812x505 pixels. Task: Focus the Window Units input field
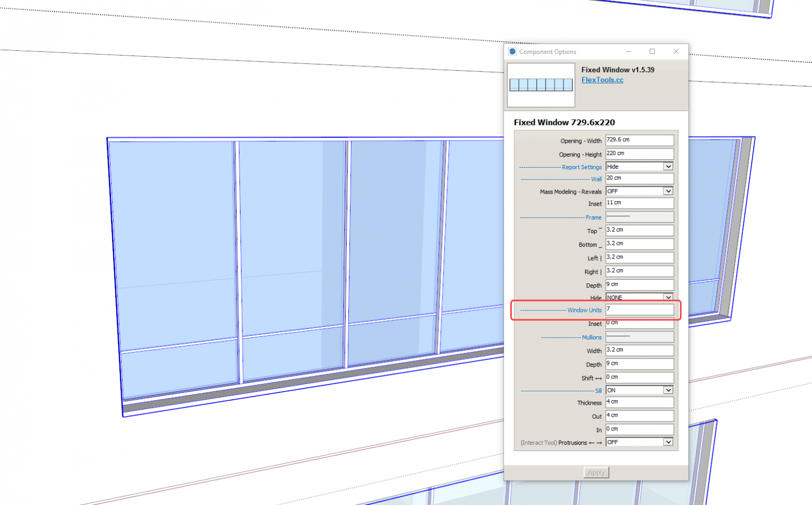(x=639, y=309)
